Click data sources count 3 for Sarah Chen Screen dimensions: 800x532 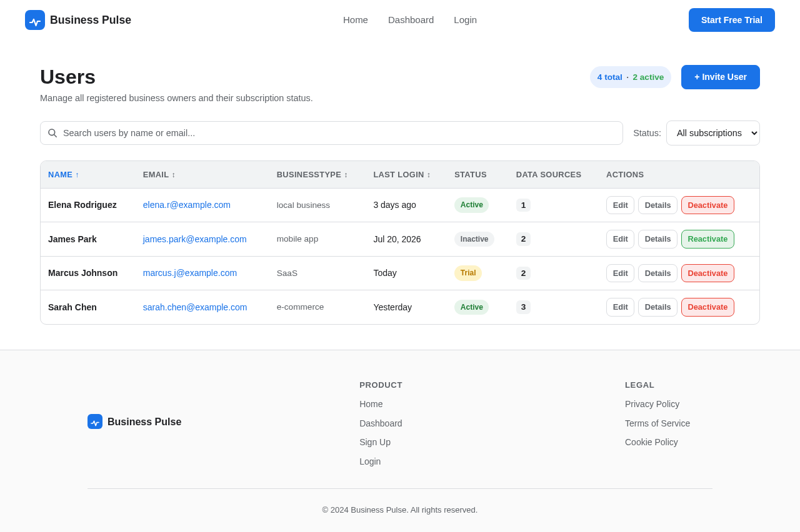(x=523, y=307)
